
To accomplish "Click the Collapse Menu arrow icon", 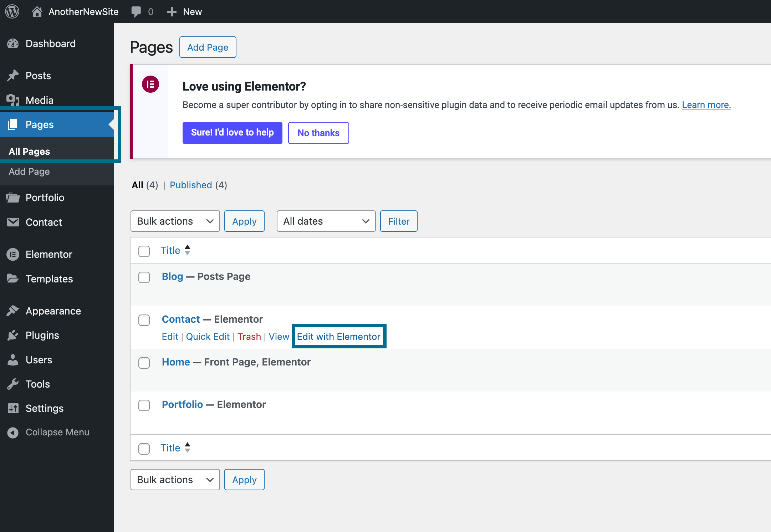I will coord(13,433).
